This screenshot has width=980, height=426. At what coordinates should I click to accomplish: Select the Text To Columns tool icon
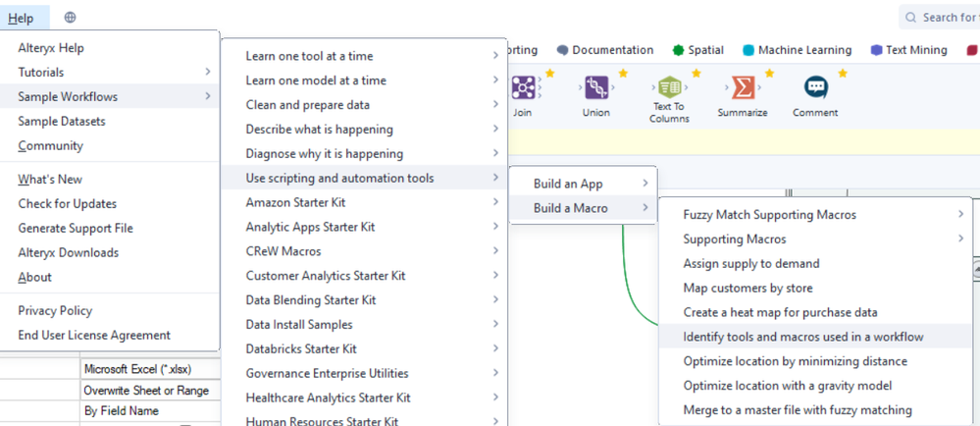(x=669, y=86)
